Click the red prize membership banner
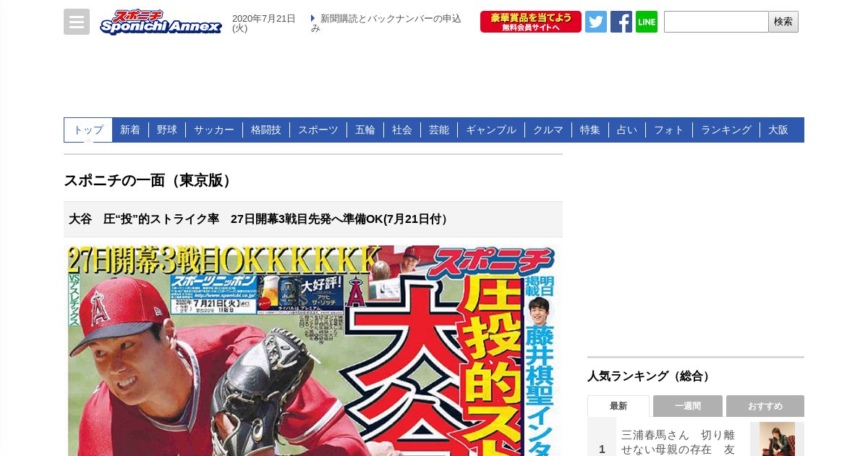Image resolution: width=868 pixels, height=456 pixels. pyautogui.click(x=531, y=22)
